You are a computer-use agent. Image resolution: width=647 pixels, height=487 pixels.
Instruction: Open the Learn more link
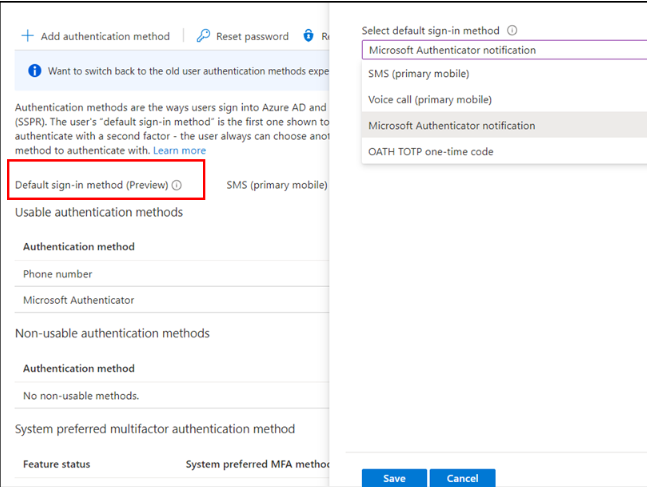(179, 150)
